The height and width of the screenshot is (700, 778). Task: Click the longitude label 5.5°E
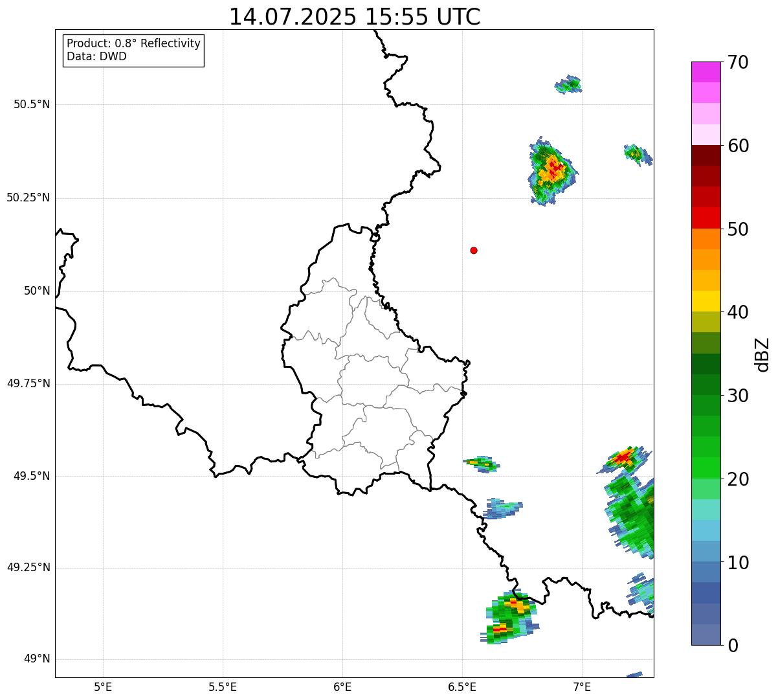tap(223, 686)
